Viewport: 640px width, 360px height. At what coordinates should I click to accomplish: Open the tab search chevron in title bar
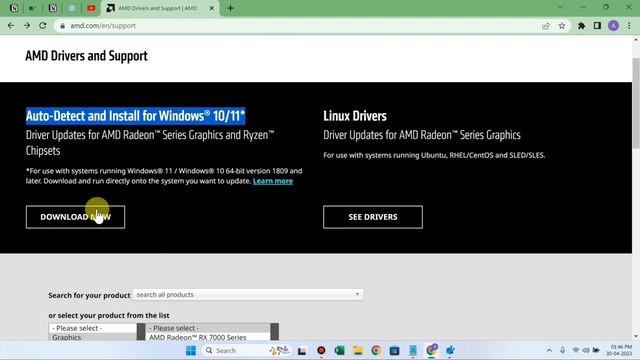(560, 7)
